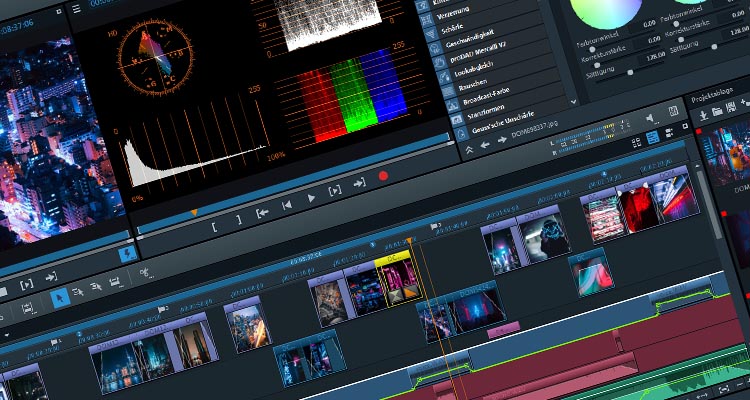This screenshot has height=400, width=750.
Task: Toggle the active blue timeline view button
Action: 652,138
